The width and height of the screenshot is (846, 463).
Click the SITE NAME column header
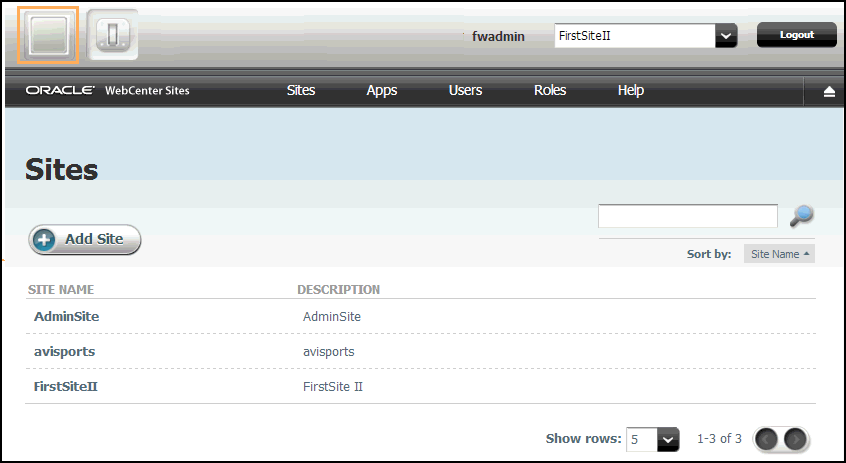(61, 290)
